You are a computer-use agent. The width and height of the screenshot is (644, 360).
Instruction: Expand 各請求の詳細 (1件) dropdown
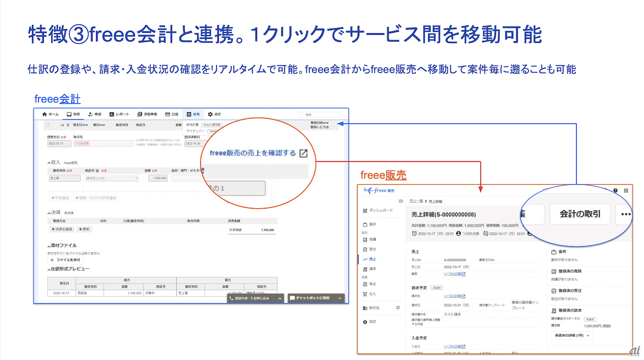(573, 335)
